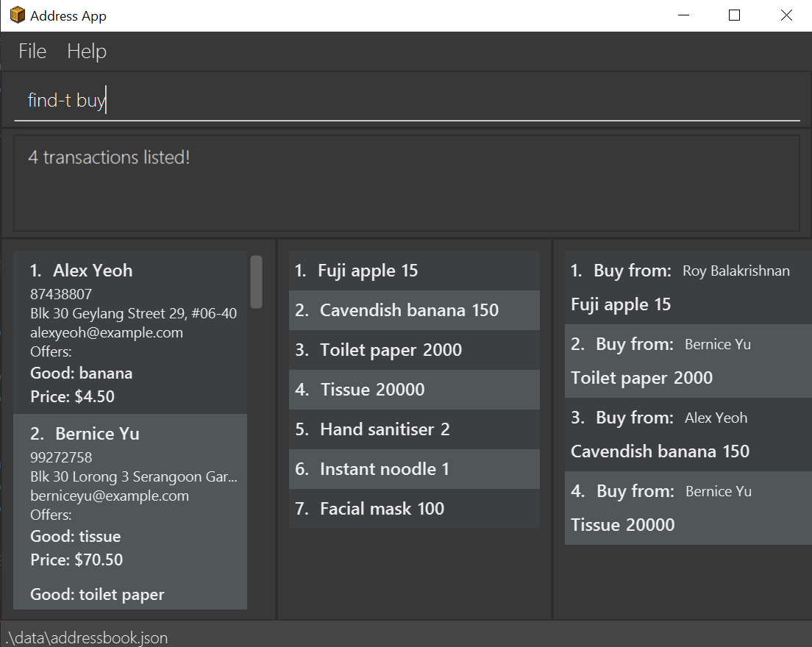The height and width of the screenshot is (647, 812).
Task: Close the Address App window
Action: tap(786, 15)
